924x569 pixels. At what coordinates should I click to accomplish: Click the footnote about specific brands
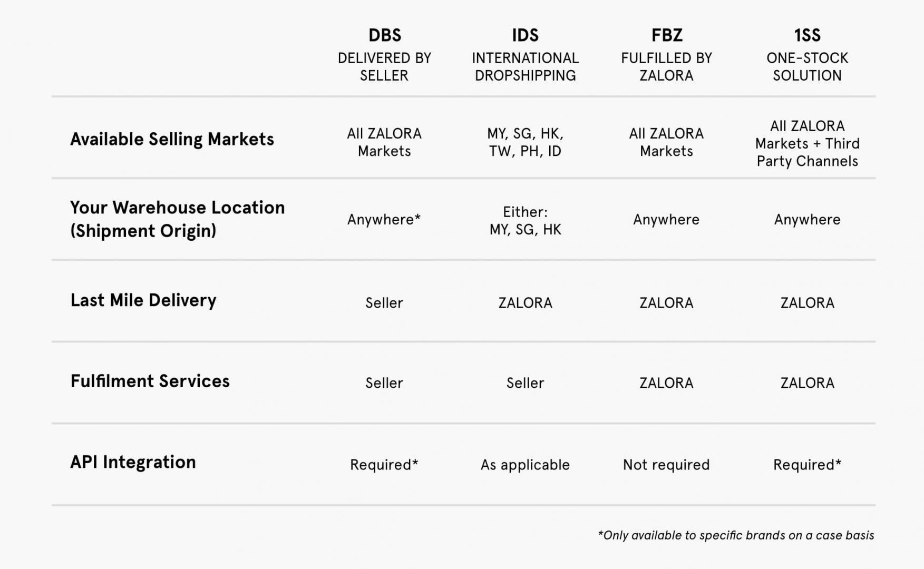pos(736,535)
